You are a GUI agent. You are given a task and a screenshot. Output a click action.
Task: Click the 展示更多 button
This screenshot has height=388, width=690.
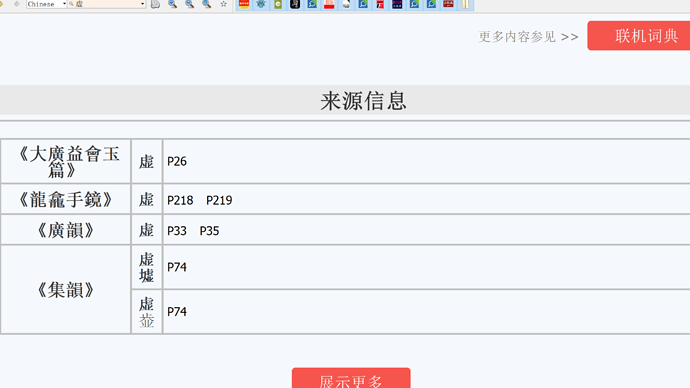[x=351, y=379]
